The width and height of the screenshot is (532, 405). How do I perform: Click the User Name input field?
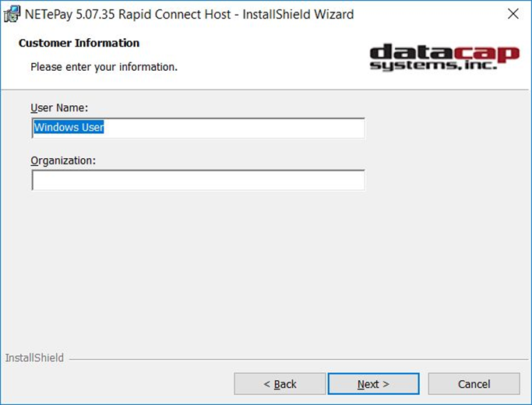tap(199, 128)
